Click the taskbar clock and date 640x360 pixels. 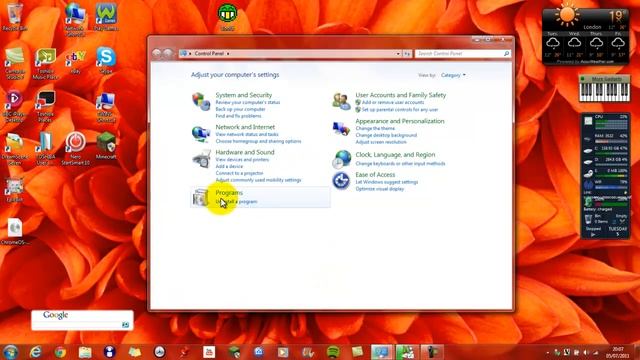pos(618,353)
